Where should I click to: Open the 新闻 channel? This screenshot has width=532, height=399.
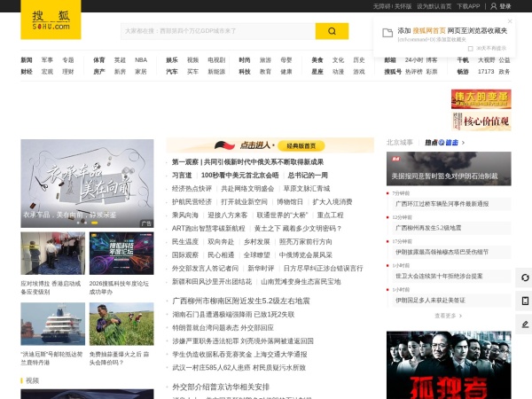point(27,60)
